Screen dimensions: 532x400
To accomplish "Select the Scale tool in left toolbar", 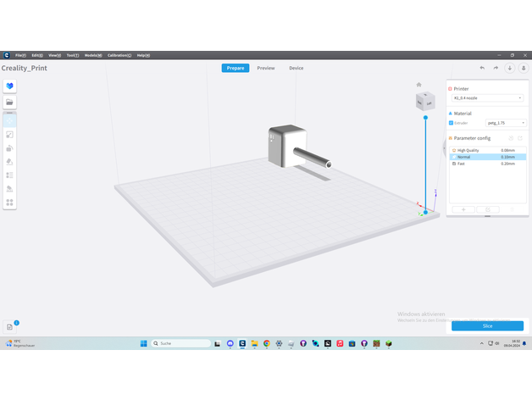I will [9, 134].
